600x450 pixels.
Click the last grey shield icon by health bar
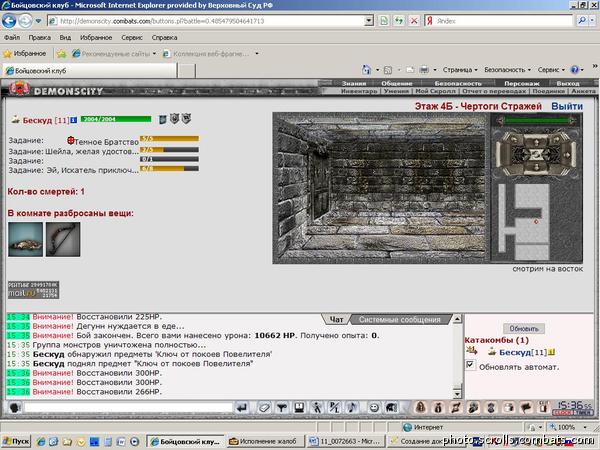(x=186, y=119)
